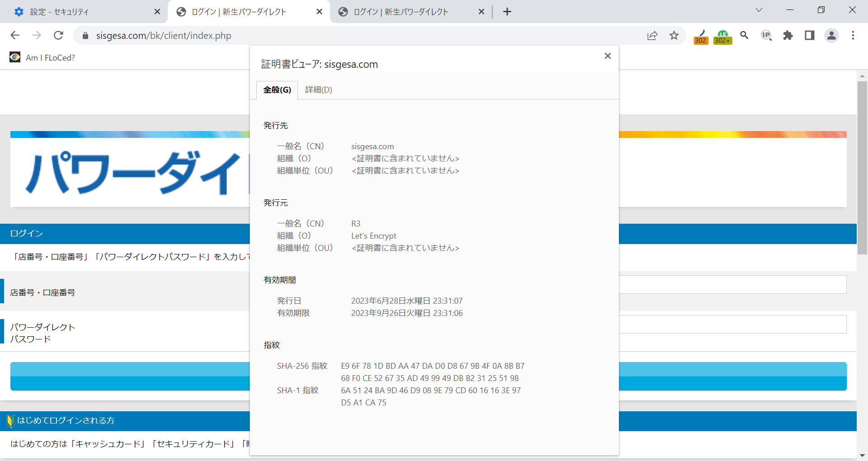Viewport: 868px width, 461px height.
Task: Click the issue date 2023年6月28日 value
Action: [407, 301]
